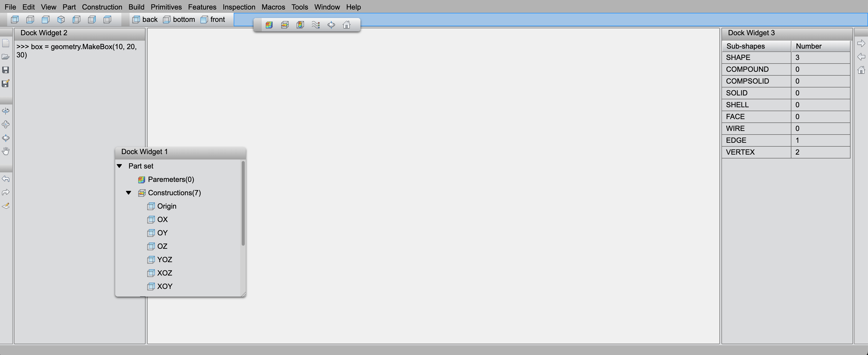Collapse the Part set tree node
Viewport: 868px width, 355px height.
(119, 166)
